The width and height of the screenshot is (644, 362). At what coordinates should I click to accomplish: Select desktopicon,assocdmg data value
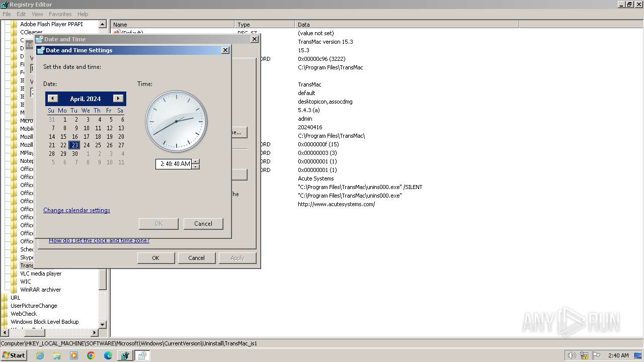(325, 102)
